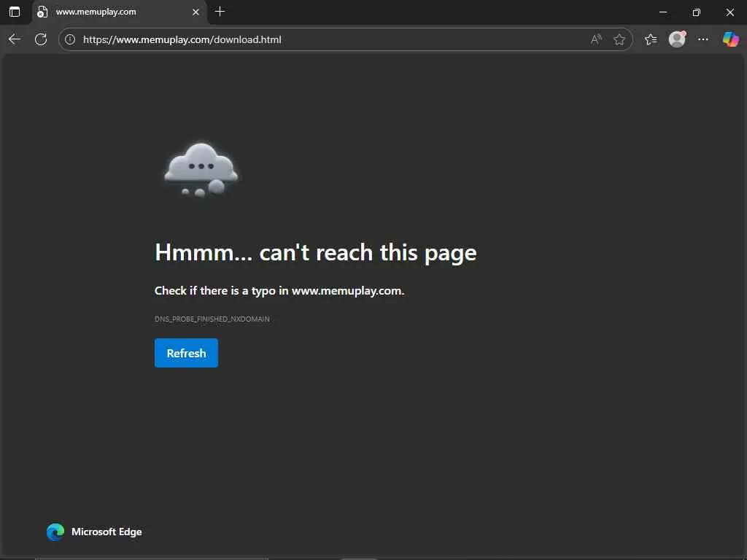The image size is (747, 560).
Task: View site information icon in address bar
Action: click(70, 39)
